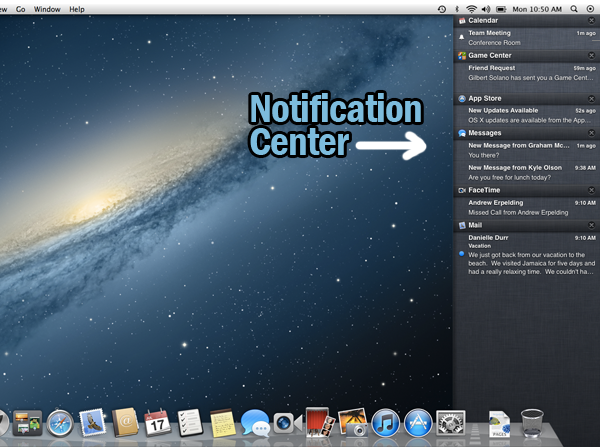Image resolution: width=600 pixels, height=447 pixels.
Task: Open the Wi-Fi status menu
Action: (471, 9)
